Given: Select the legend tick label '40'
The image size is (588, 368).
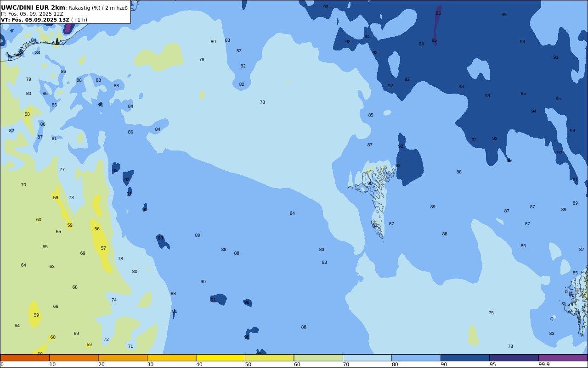Looking at the screenshot, I should [x=199, y=364].
